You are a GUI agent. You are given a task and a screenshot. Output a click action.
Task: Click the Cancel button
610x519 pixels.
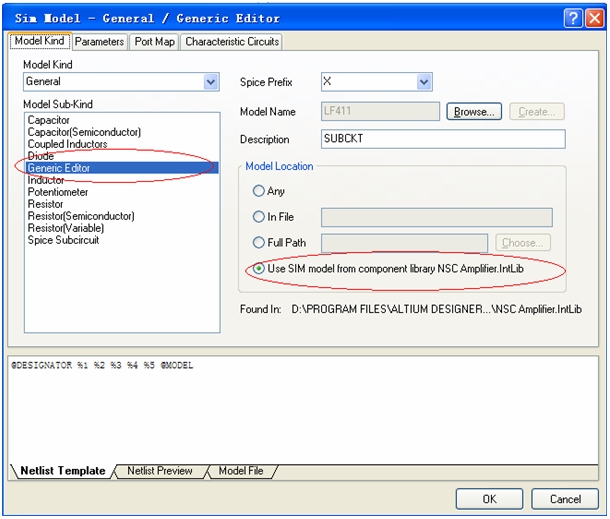point(565,499)
